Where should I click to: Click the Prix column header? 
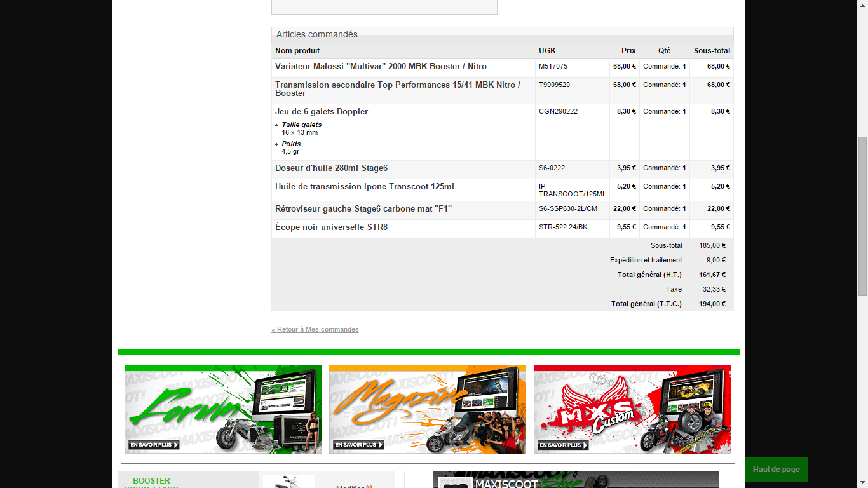(x=628, y=51)
